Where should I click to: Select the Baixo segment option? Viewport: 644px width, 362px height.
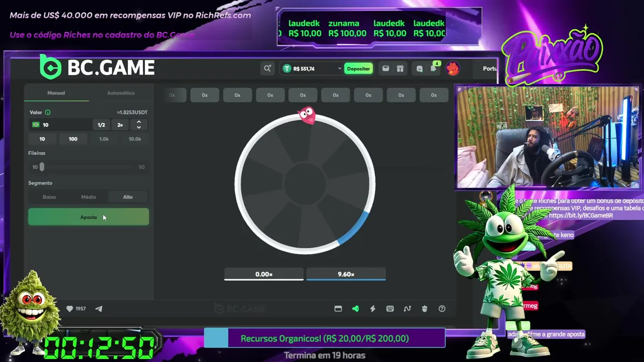pyautogui.click(x=49, y=197)
